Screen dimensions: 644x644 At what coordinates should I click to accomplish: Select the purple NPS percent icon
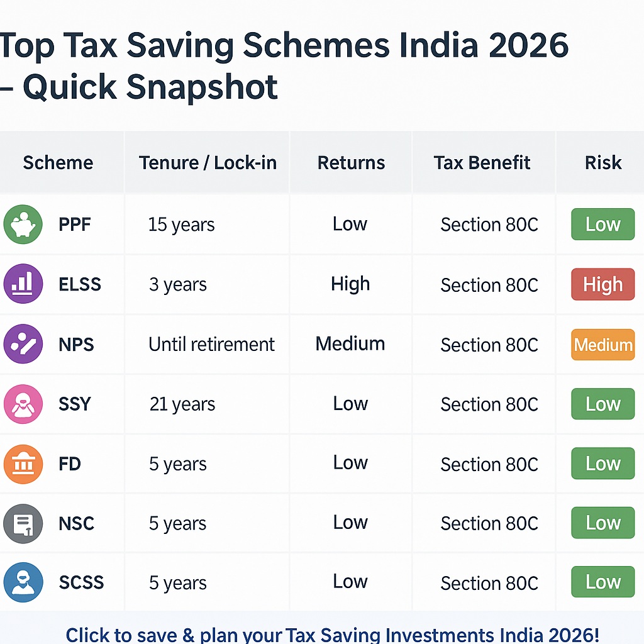(x=23, y=345)
